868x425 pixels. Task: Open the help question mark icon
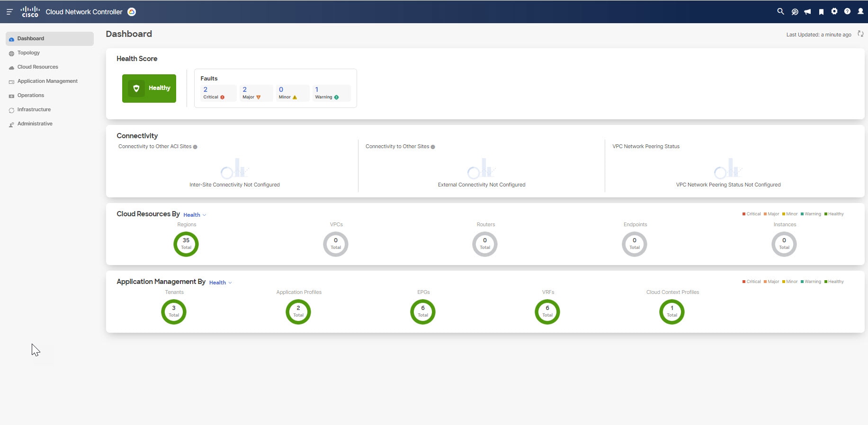(847, 11)
